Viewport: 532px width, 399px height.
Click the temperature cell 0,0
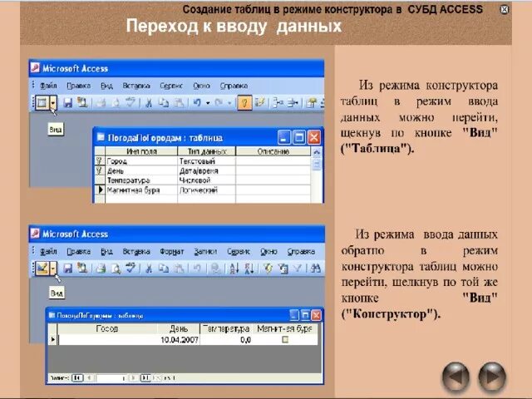(x=226, y=340)
